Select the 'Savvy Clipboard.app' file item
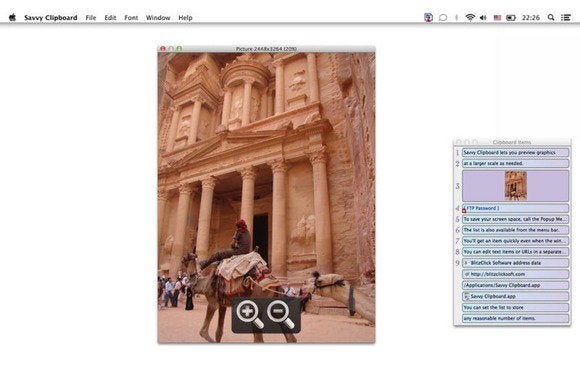The image size is (580, 388). (x=515, y=296)
